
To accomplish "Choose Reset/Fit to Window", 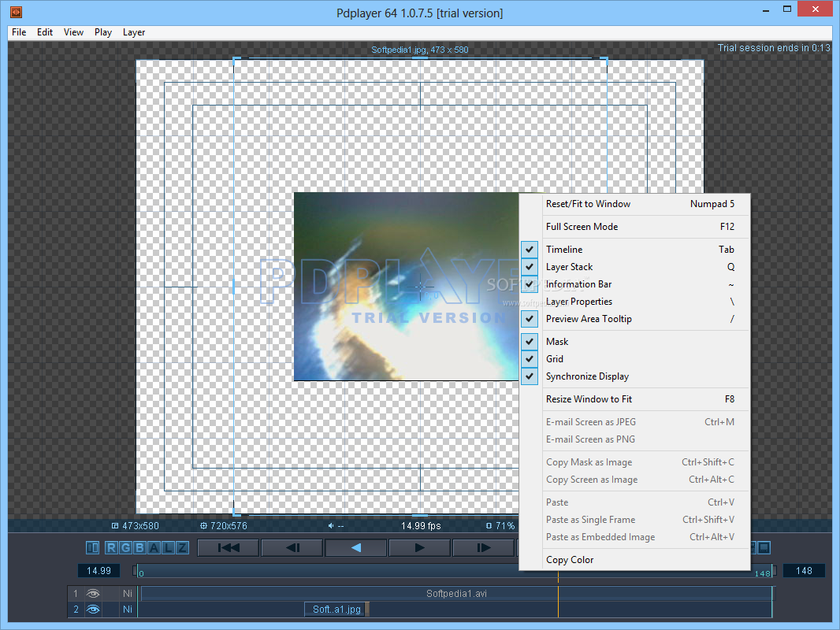I will point(635,204).
